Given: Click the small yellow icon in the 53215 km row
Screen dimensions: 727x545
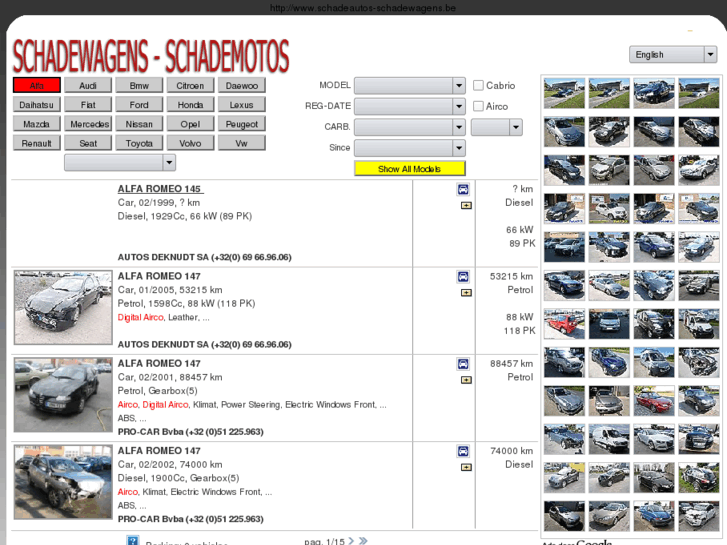Looking at the screenshot, I should click(466, 293).
